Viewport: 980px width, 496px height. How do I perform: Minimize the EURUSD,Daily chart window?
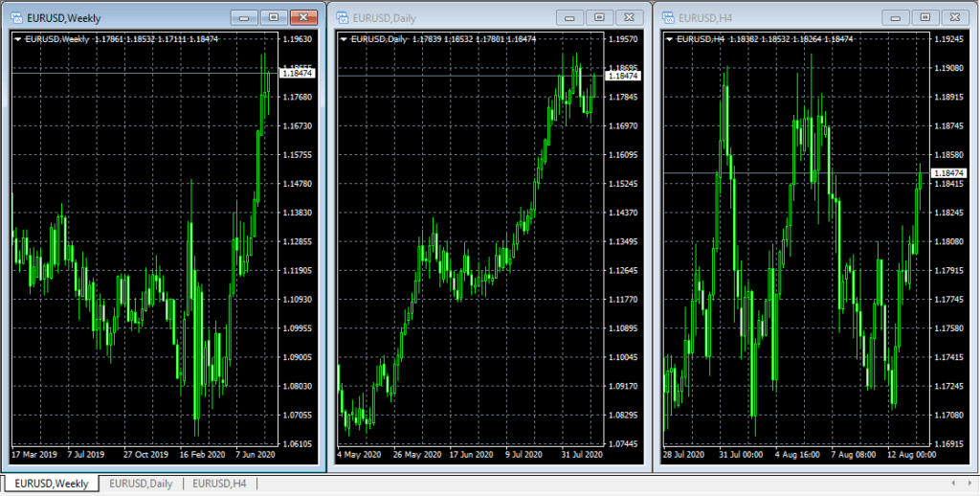pyautogui.click(x=571, y=17)
